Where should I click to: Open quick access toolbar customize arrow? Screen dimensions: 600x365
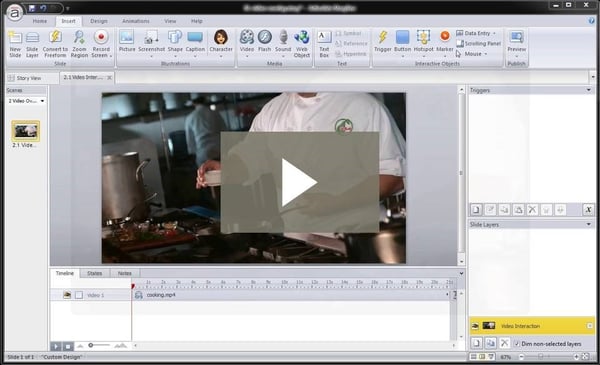point(68,8)
